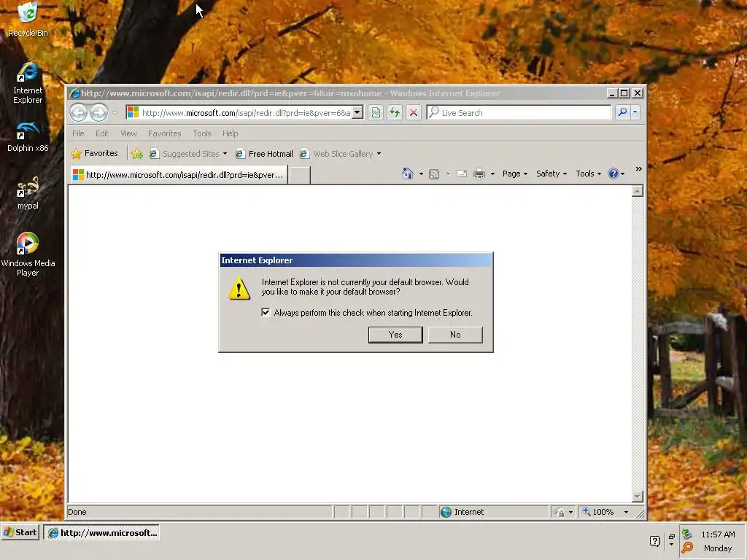The image size is (747, 560).
Task: Click the vertical scrollbar up arrow
Action: (x=638, y=192)
